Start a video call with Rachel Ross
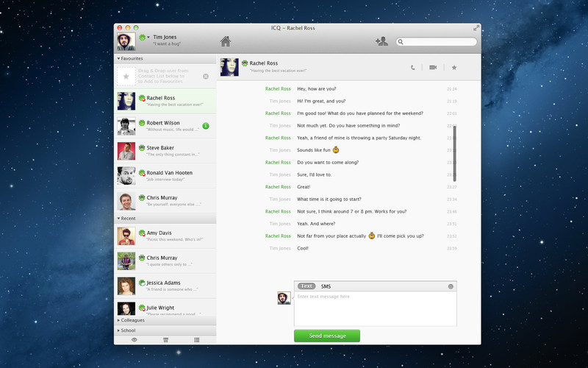The width and height of the screenshot is (588, 368). tap(433, 68)
